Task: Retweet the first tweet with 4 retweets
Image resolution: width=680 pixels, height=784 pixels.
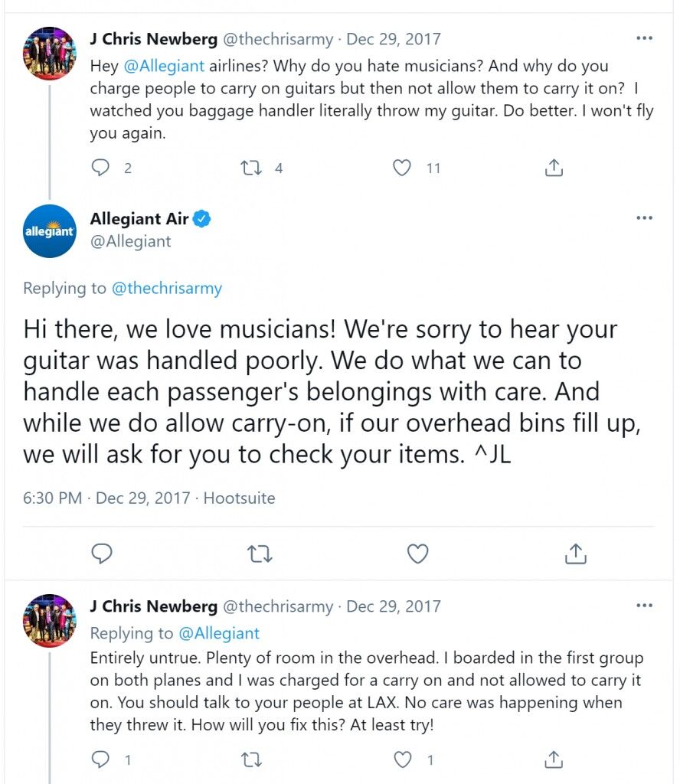Action: click(x=251, y=168)
